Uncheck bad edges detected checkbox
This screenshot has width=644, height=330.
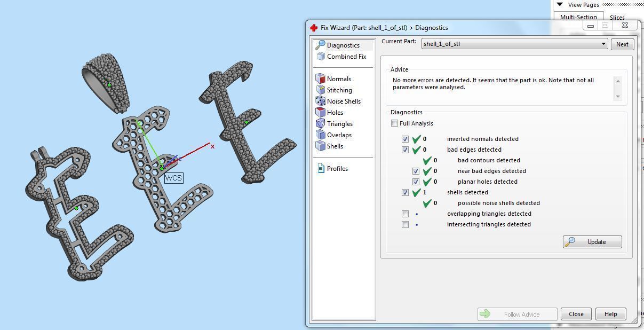click(405, 150)
